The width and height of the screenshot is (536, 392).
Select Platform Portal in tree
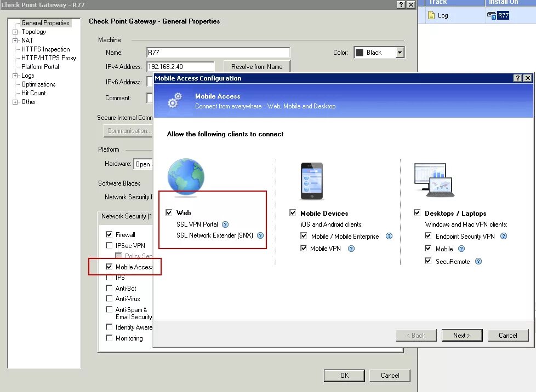pos(40,67)
